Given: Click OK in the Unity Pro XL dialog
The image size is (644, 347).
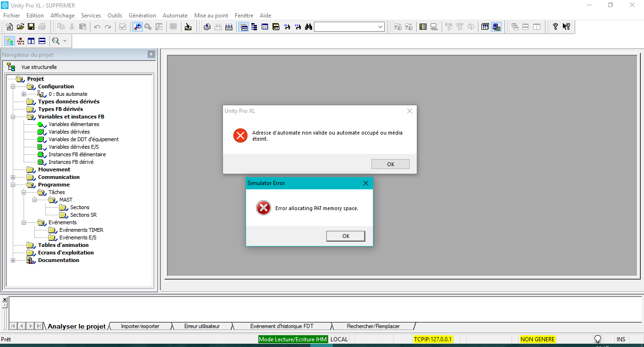Looking at the screenshot, I should tap(390, 164).
